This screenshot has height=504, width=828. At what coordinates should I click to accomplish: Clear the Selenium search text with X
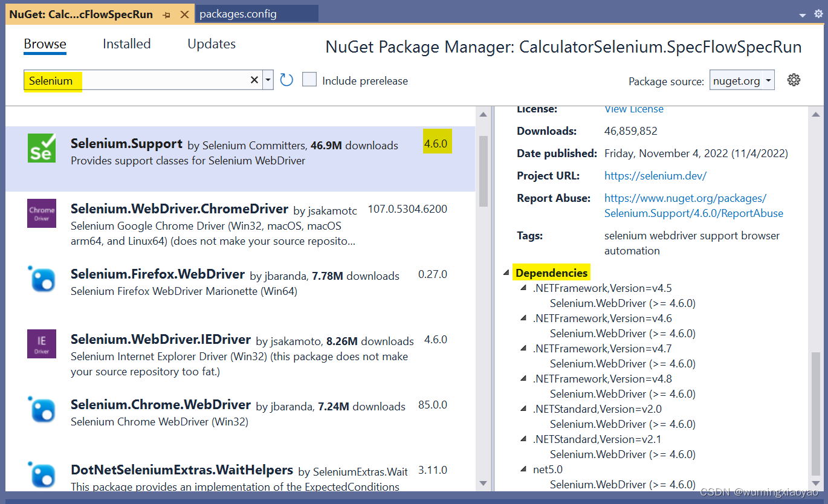(x=254, y=80)
